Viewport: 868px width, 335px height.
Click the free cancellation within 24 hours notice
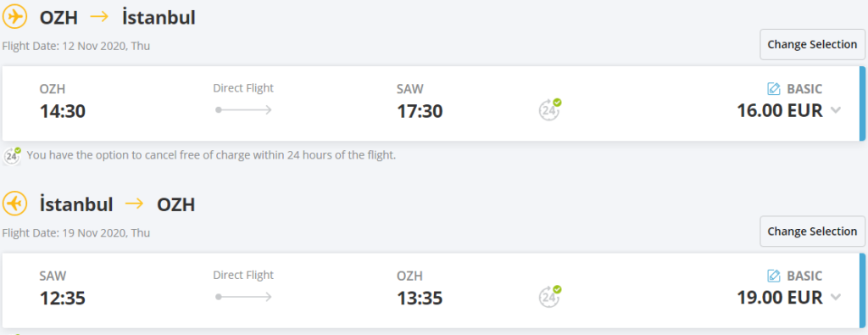click(x=211, y=155)
